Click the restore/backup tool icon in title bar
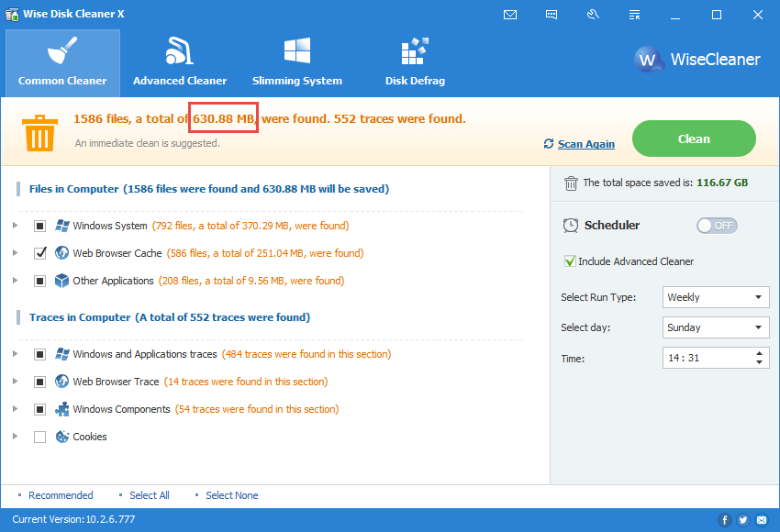 pos(593,15)
